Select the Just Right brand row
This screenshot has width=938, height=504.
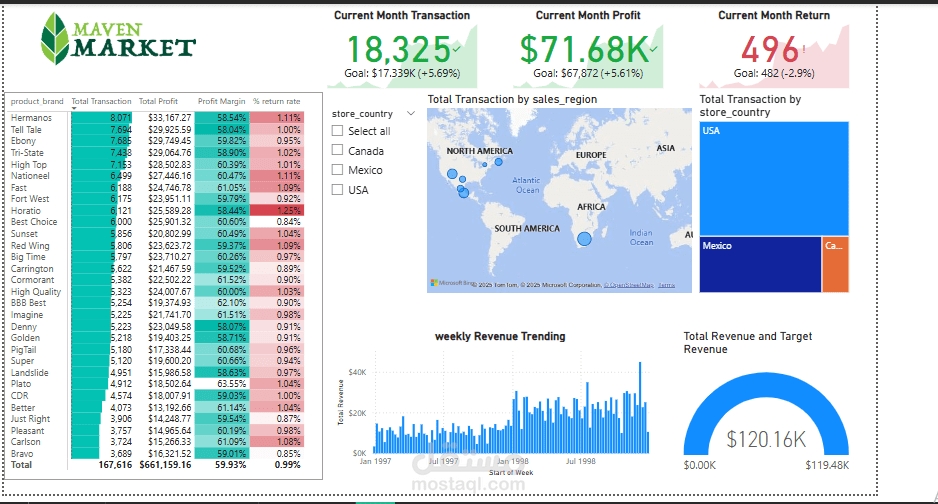coord(157,419)
